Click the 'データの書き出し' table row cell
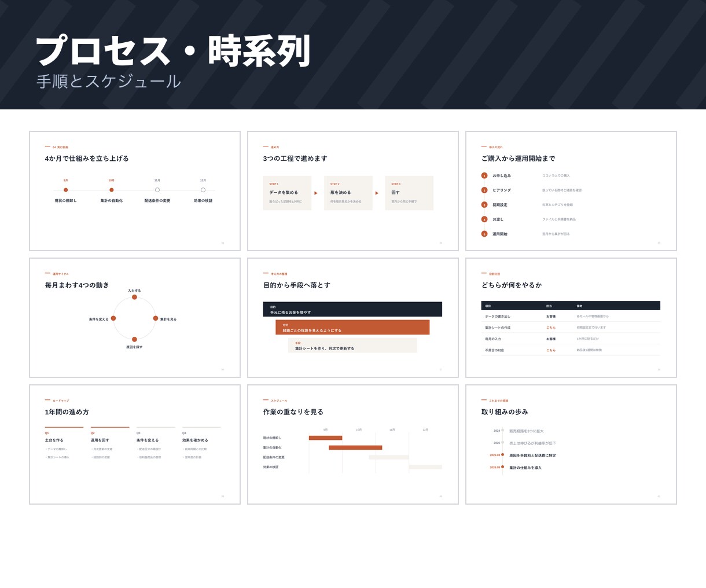Viewport: 706px width, 588px height. pos(498,317)
